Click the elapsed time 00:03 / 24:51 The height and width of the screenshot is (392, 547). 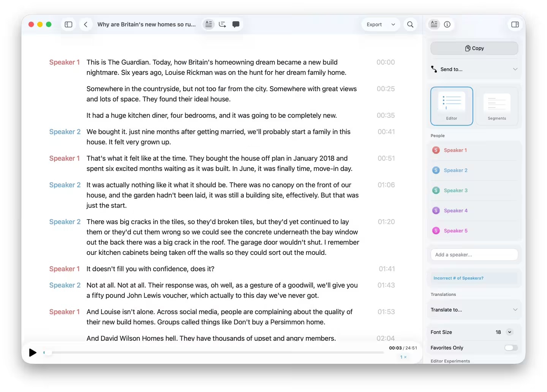click(403, 348)
